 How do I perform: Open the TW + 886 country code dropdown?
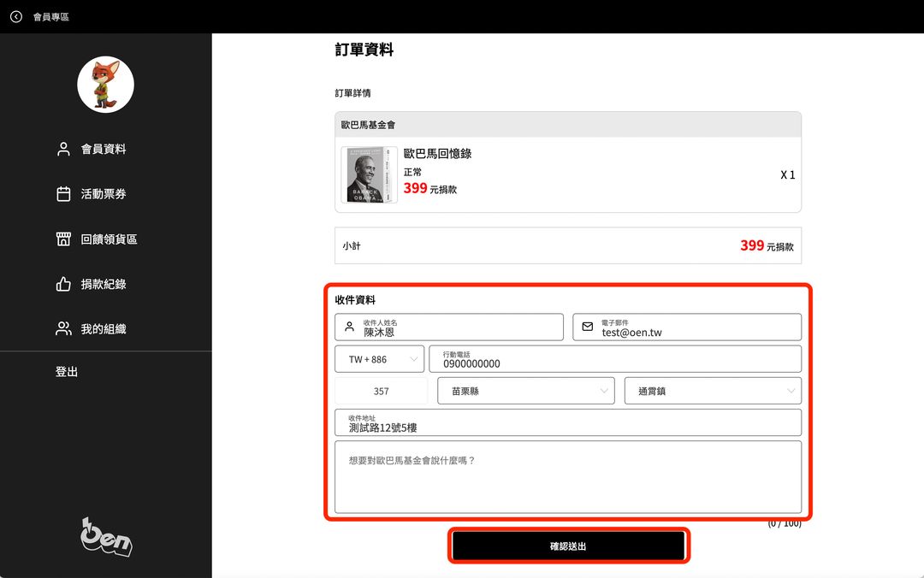[380, 359]
